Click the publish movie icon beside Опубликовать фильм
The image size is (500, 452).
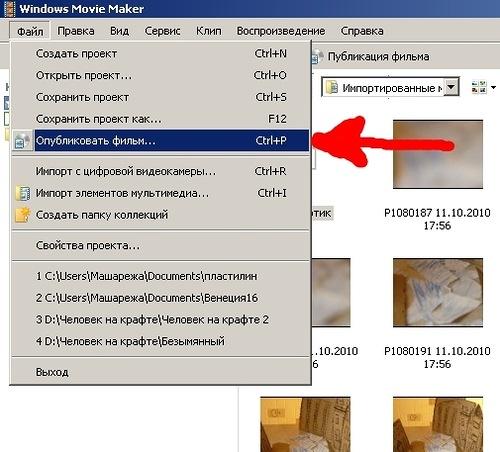click(x=22, y=141)
